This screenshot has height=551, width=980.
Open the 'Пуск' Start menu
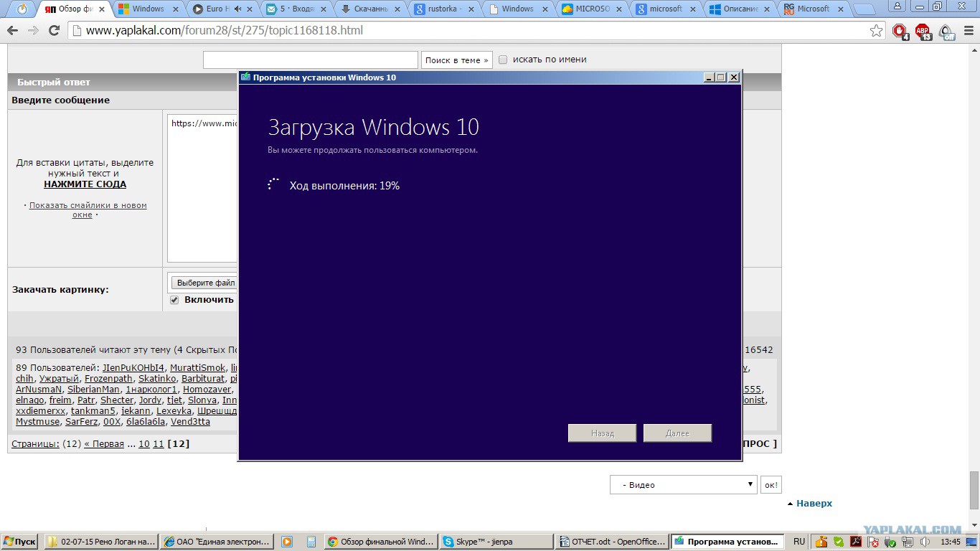pos(20,542)
